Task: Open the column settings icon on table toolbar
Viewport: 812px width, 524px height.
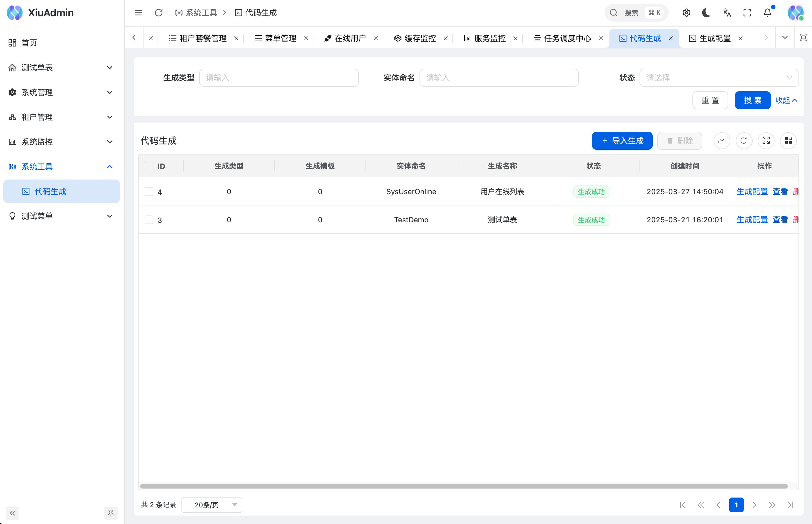Action: 789,140
